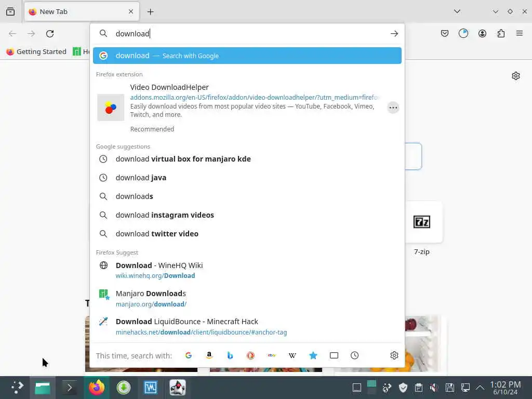Choose 'download virtual box for manjaro kde' suggestion
The height and width of the screenshot is (399, 532).
247,159
